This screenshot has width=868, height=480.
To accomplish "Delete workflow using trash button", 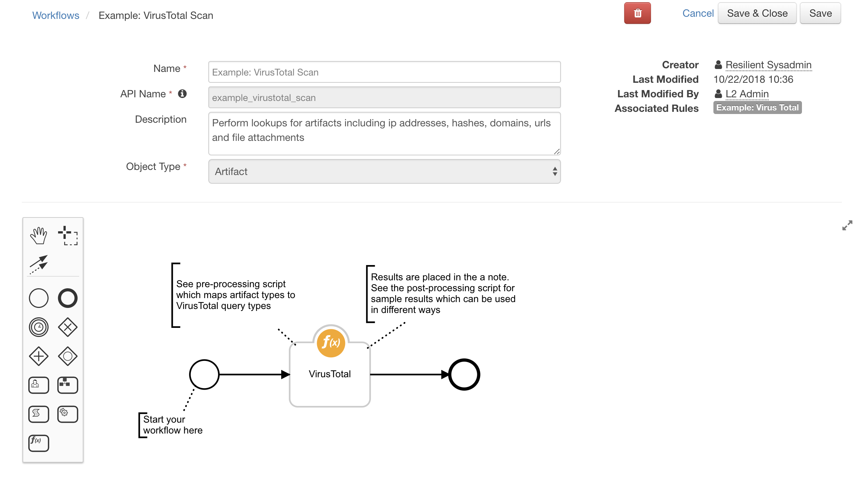I will (638, 13).
